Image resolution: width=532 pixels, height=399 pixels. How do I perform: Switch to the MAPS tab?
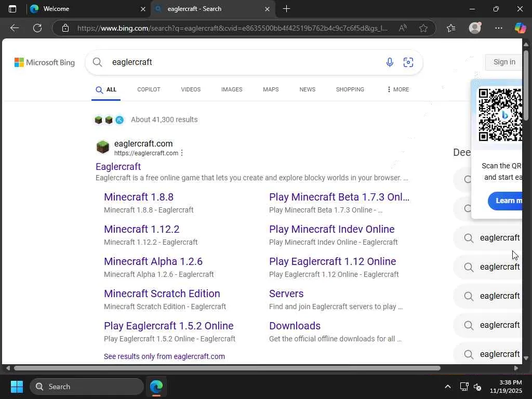[x=271, y=89]
